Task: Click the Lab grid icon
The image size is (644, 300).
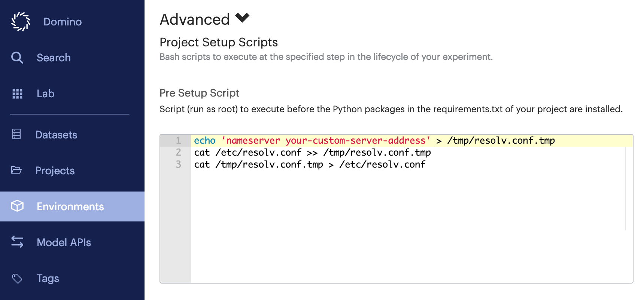Action: [17, 94]
